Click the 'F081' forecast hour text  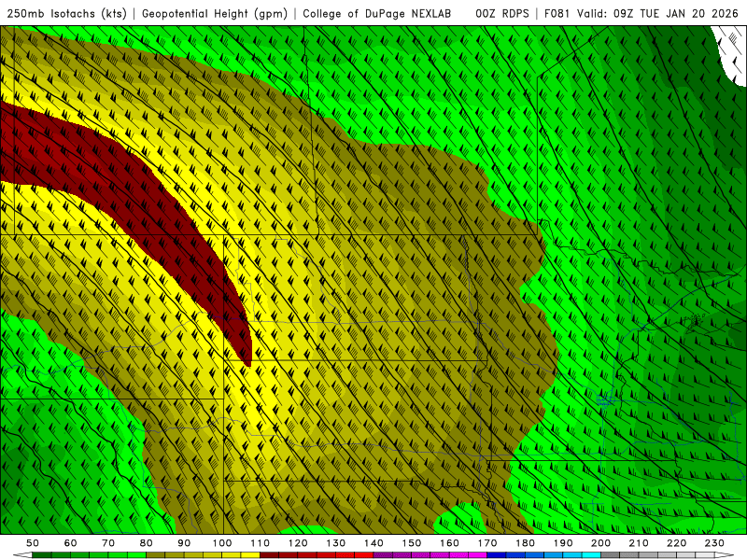(x=557, y=14)
